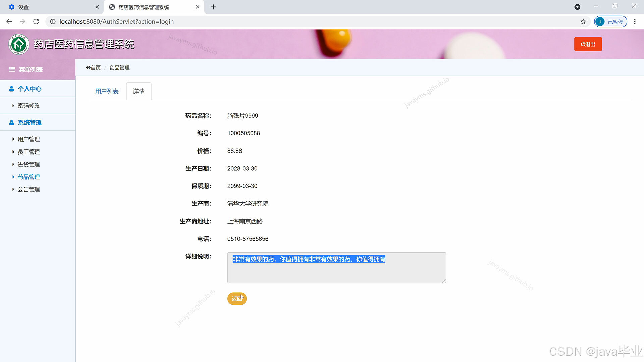Select the 详情 tab

[x=139, y=91]
